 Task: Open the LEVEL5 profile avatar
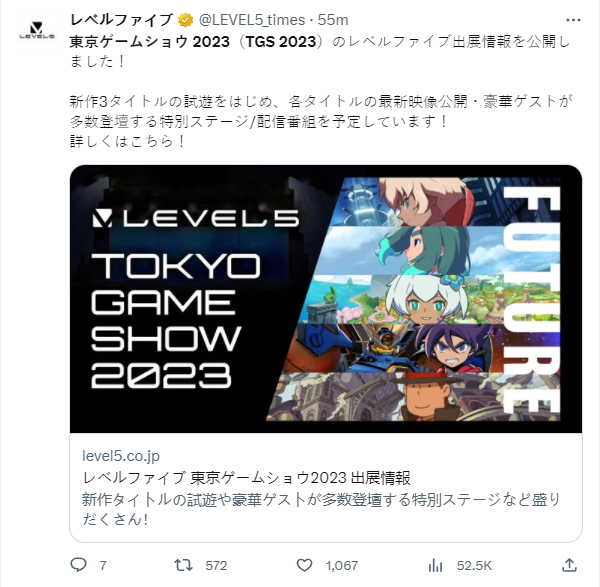(x=37, y=30)
